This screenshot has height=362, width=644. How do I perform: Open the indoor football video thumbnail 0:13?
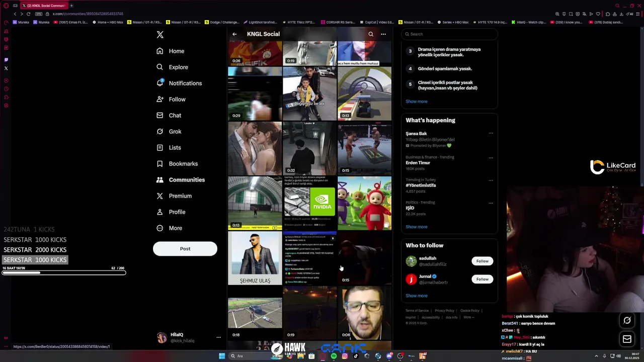pos(255,203)
